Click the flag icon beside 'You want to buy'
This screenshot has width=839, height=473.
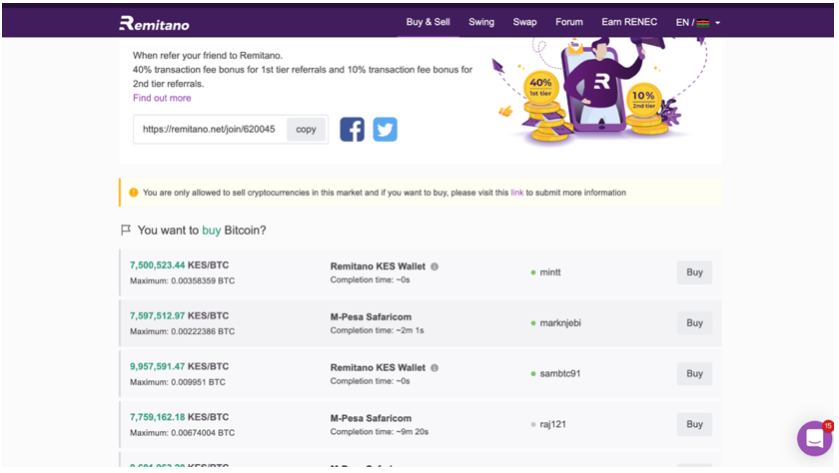pos(126,230)
